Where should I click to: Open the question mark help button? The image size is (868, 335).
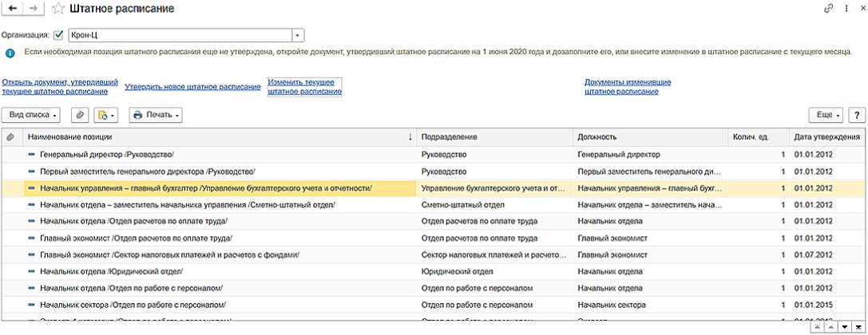click(858, 115)
